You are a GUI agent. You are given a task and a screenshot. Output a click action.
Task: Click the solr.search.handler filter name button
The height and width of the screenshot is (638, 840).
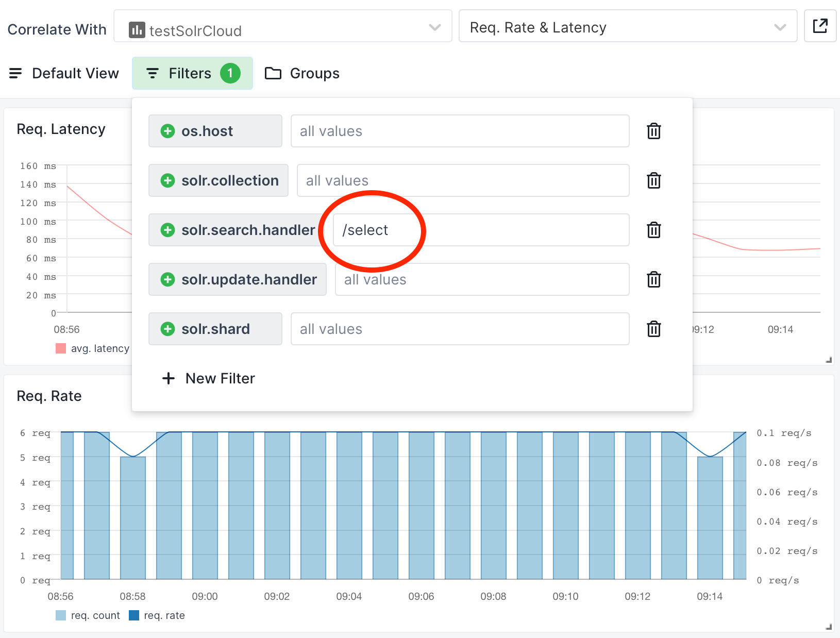[x=237, y=230]
